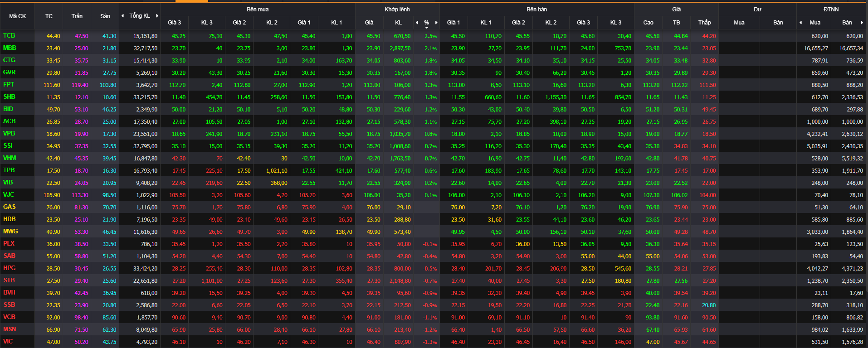Click VIC percent change -1.3%

point(430,342)
